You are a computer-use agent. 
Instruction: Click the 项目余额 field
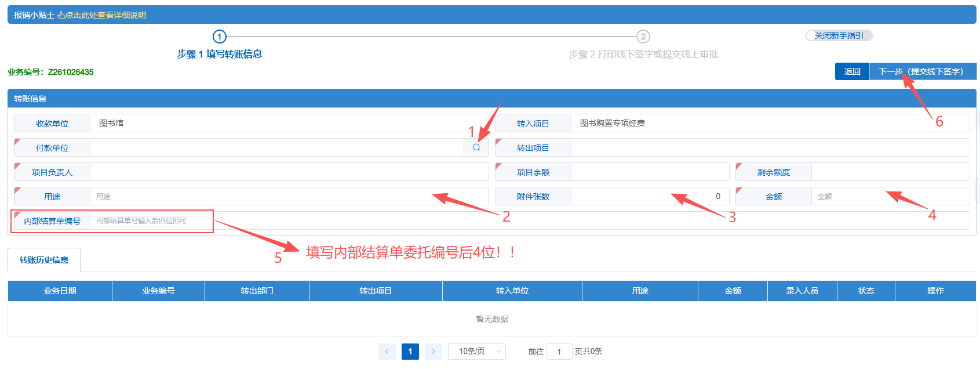[x=650, y=172]
